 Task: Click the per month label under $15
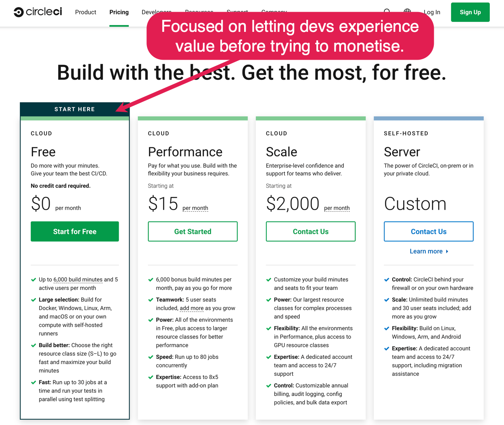coord(195,208)
